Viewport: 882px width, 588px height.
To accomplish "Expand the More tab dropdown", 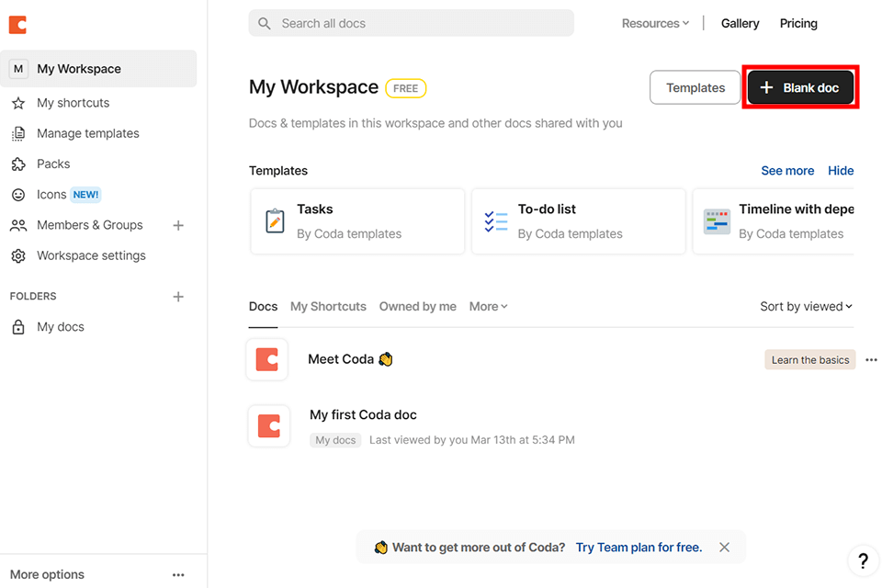I will pyautogui.click(x=488, y=307).
